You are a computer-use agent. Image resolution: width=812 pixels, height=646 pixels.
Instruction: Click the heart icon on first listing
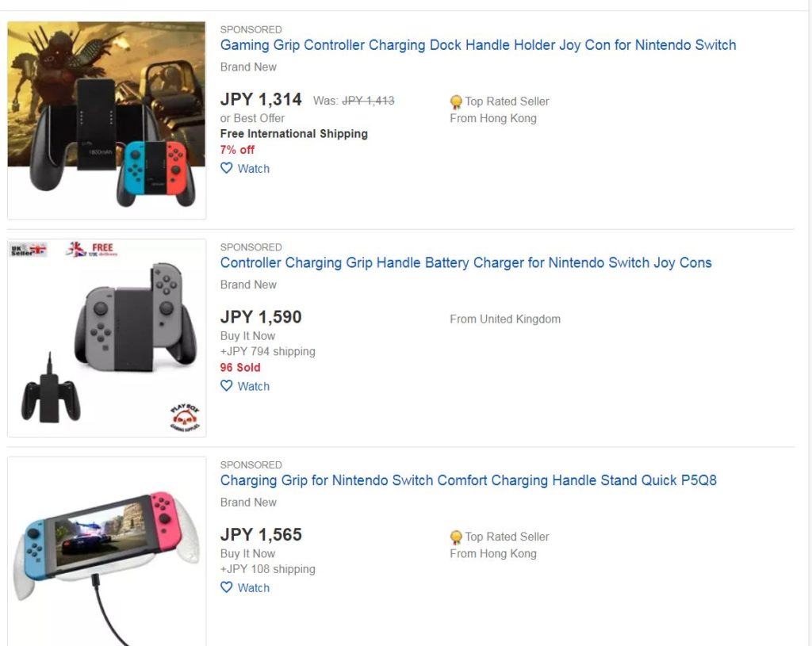click(x=227, y=168)
